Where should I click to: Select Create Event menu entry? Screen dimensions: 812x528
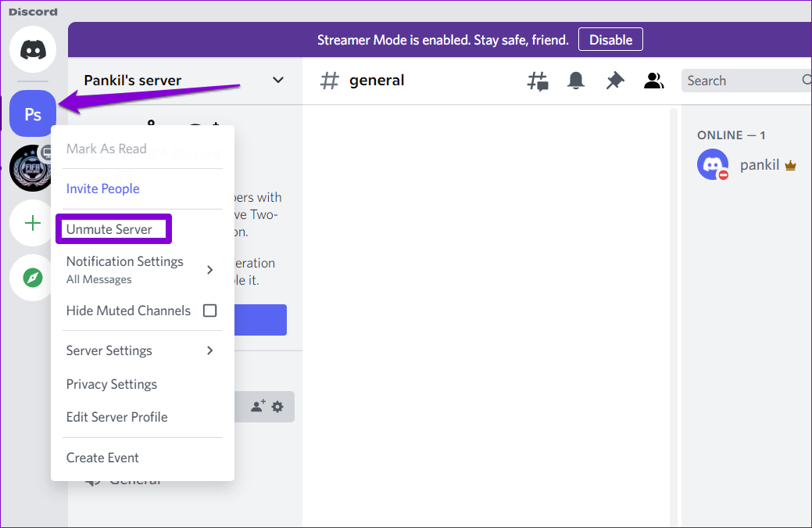point(142,458)
